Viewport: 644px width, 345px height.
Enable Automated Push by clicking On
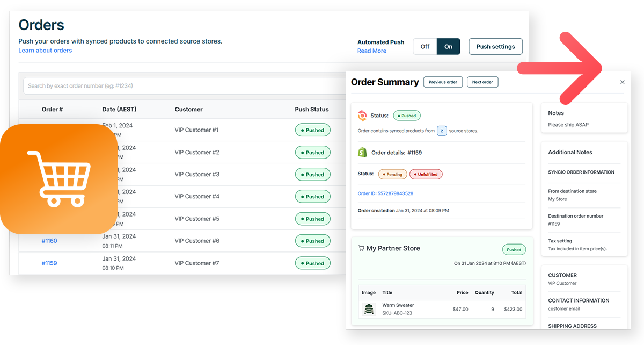(x=448, y=46)
